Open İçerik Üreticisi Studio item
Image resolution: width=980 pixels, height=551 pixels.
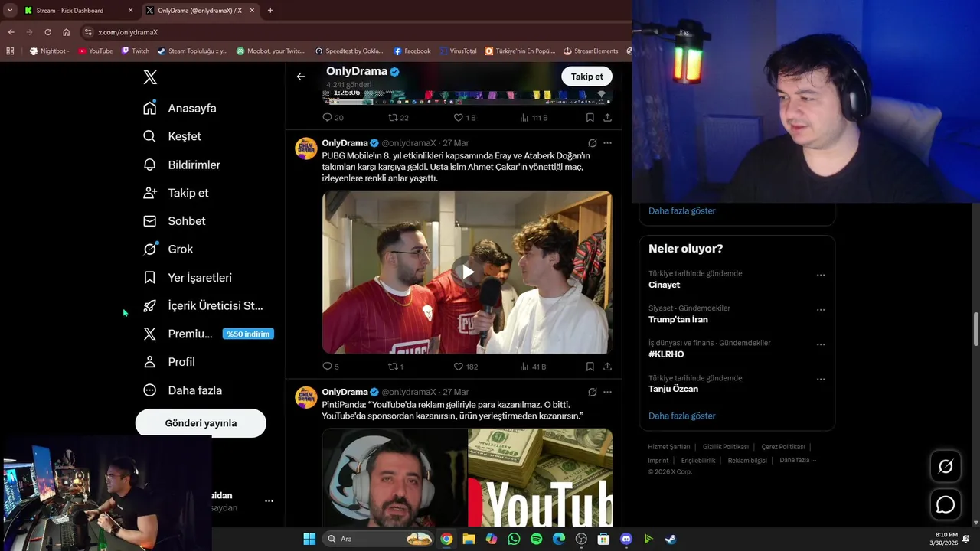[x=204, y=305]
